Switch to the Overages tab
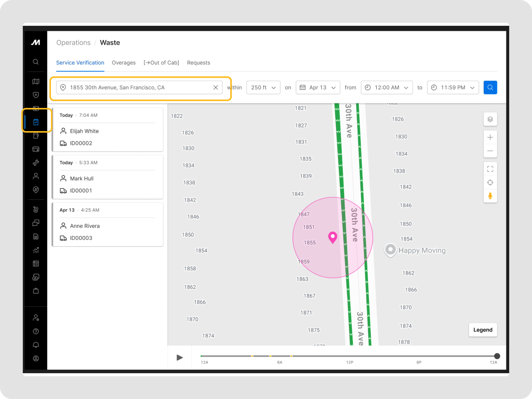The width and height of the screenshot is (532, 399). (124, 63)
